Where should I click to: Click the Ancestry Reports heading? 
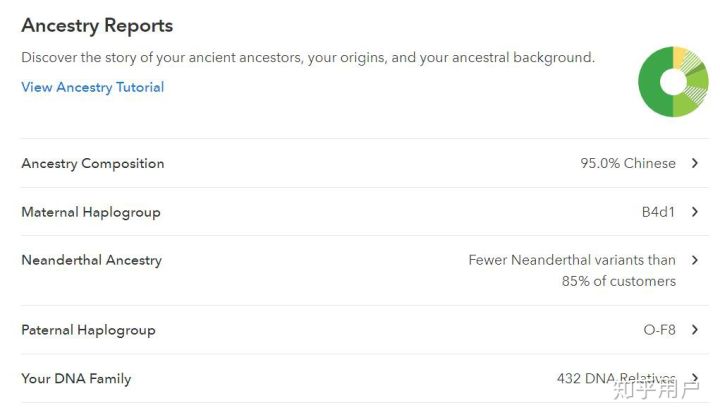pyautogui.click(x=97, y=26)
